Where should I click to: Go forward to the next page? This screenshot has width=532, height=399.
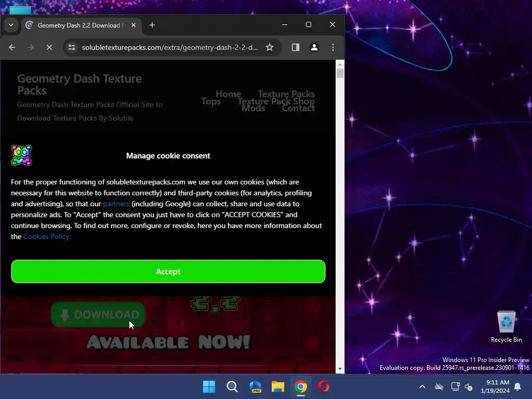tap(31, 47)
